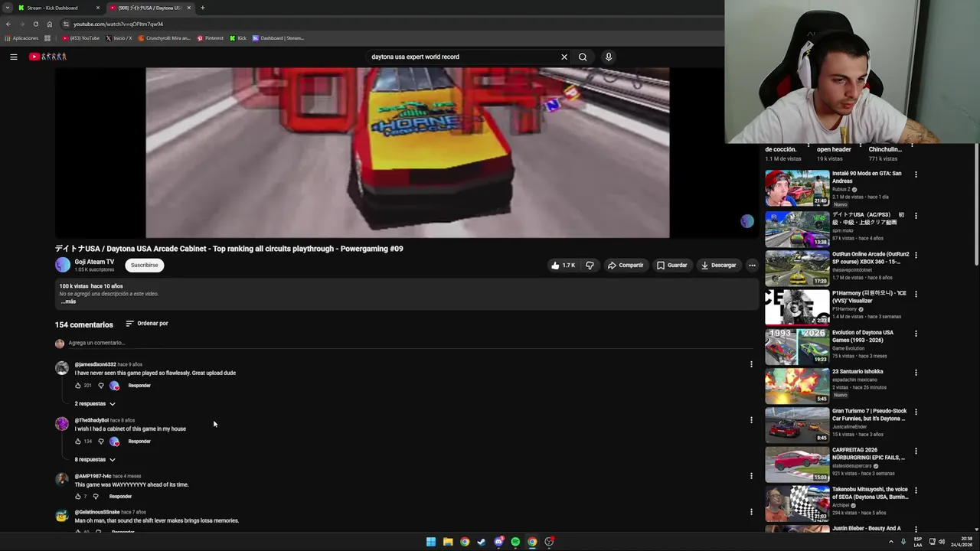This screenshot has width=980, height=551.
Task: Open a new browser tab
Action: [202, 8]
